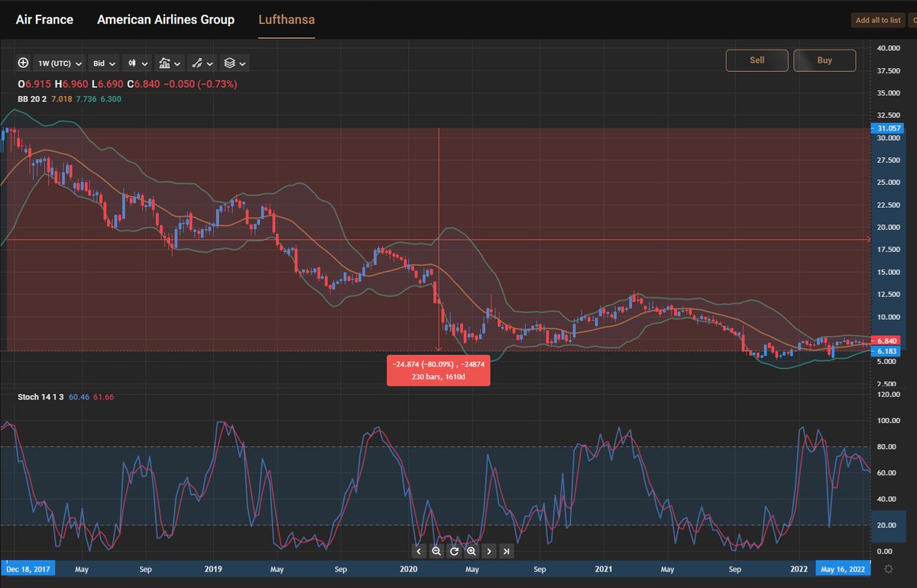Click the scroll chart left arrow
917x588 pixels.
click(419, 551)
